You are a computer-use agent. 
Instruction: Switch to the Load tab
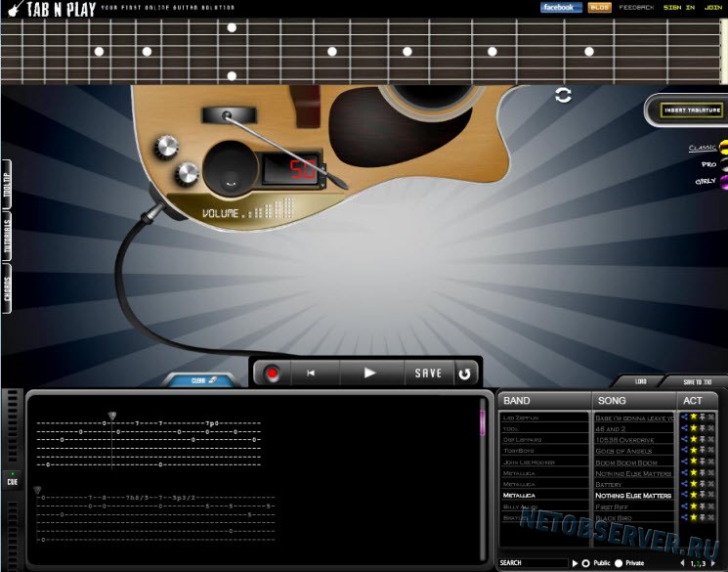tap(641, 381)
